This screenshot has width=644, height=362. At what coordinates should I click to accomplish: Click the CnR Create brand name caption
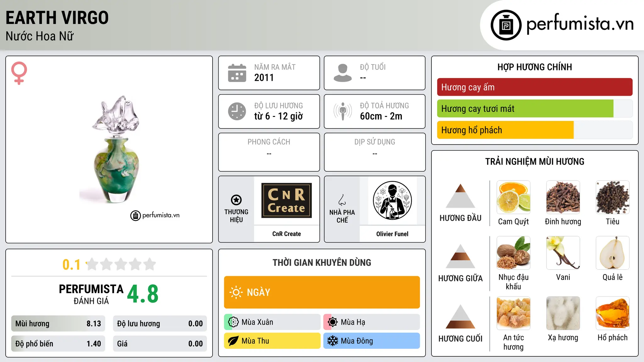(286, 234)
